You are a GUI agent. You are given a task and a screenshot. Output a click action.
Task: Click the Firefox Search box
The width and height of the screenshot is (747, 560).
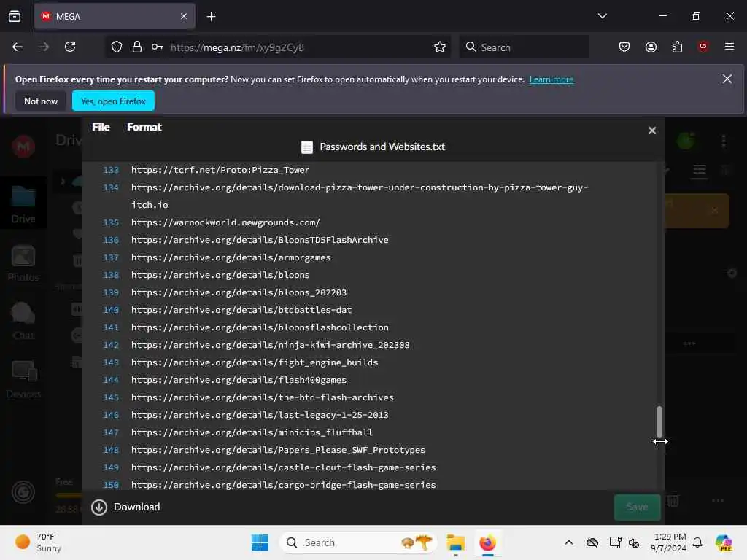(x=524, y=47)
